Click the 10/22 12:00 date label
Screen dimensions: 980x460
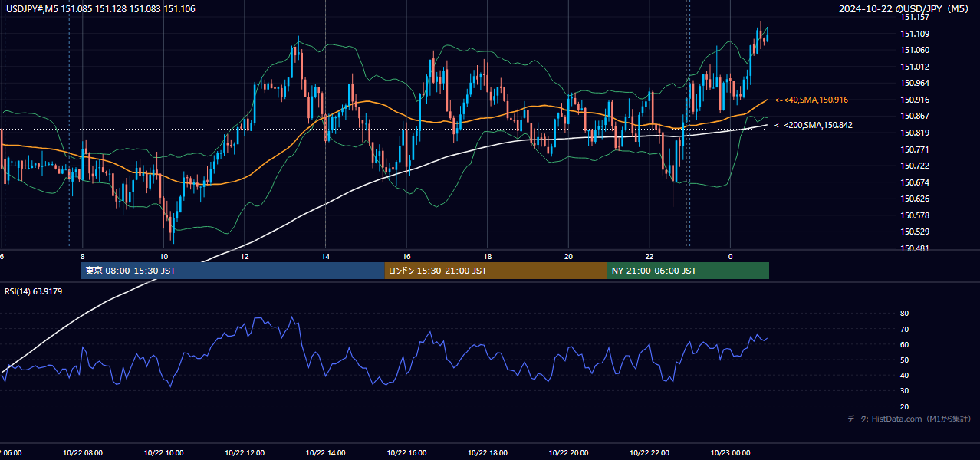pos(243,452)
